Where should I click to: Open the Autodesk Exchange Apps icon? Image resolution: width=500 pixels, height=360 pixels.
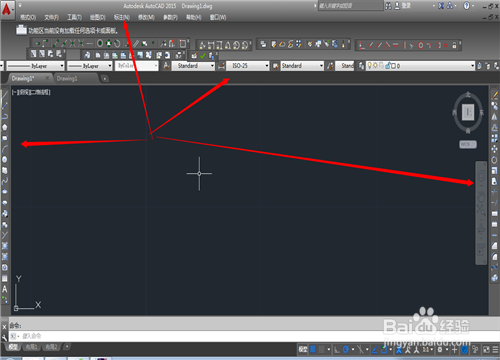(441, 6)
